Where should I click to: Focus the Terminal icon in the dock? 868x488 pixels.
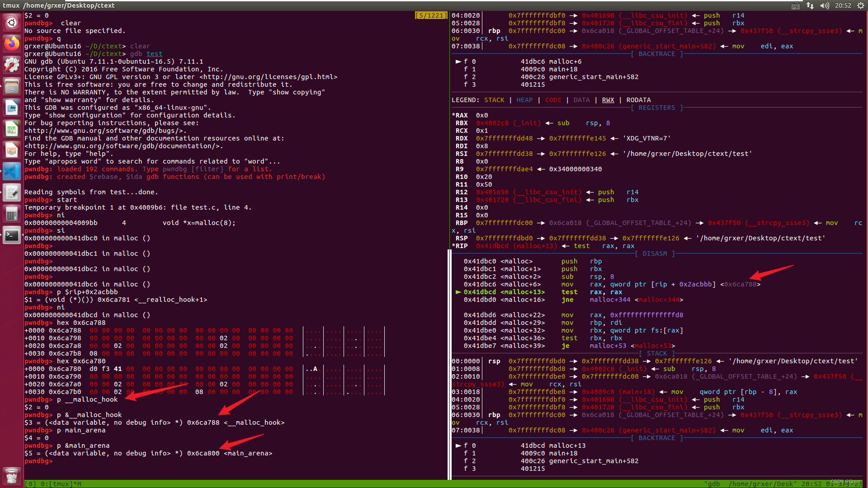(12, 235)
